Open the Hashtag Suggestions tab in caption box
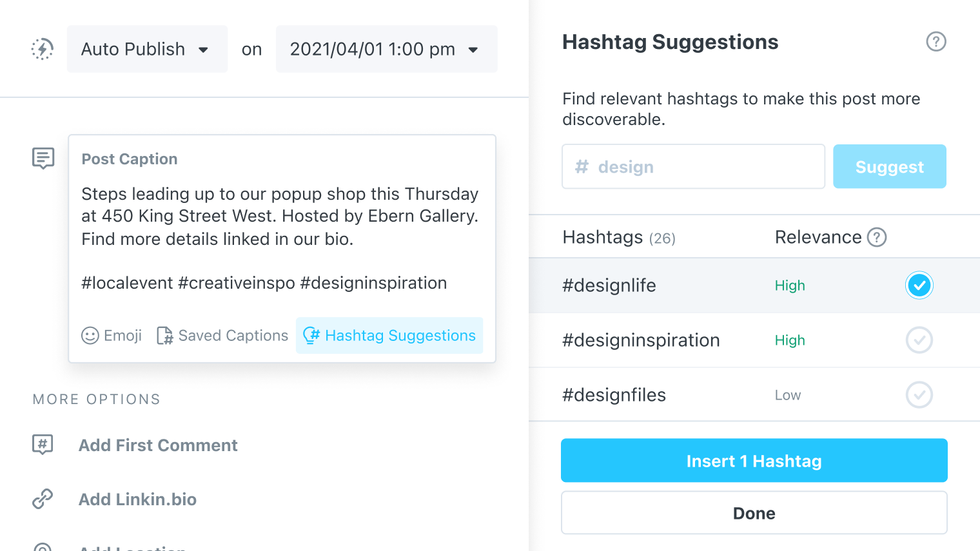The image size is (980, 551). 389,336
